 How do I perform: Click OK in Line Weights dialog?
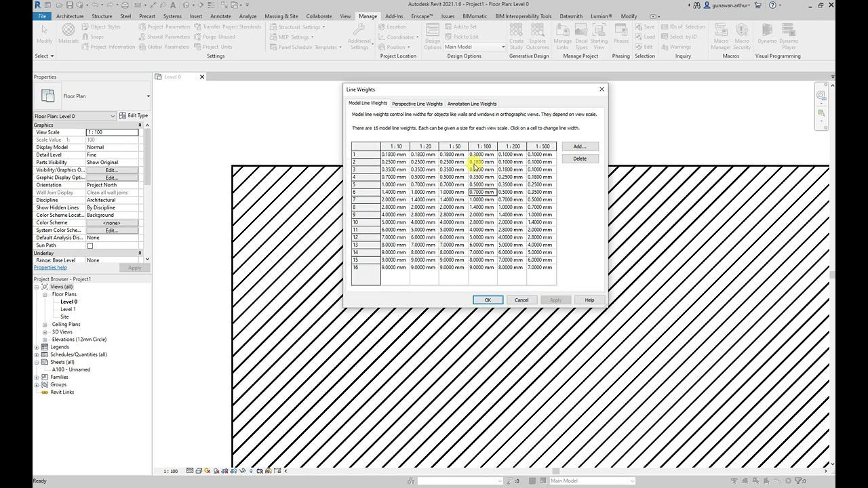point(488,300)
